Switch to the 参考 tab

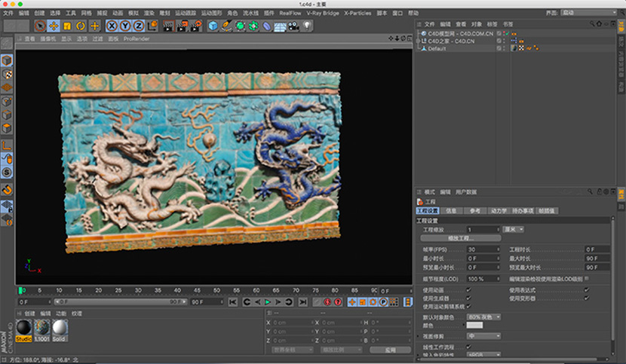tap(475, 211)
